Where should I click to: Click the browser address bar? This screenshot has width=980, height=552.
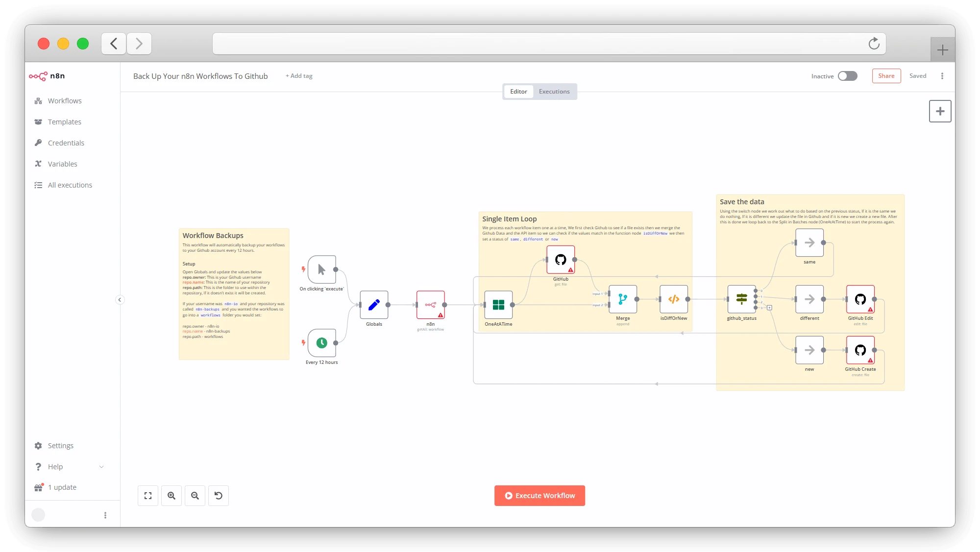[x=539, y=44]
